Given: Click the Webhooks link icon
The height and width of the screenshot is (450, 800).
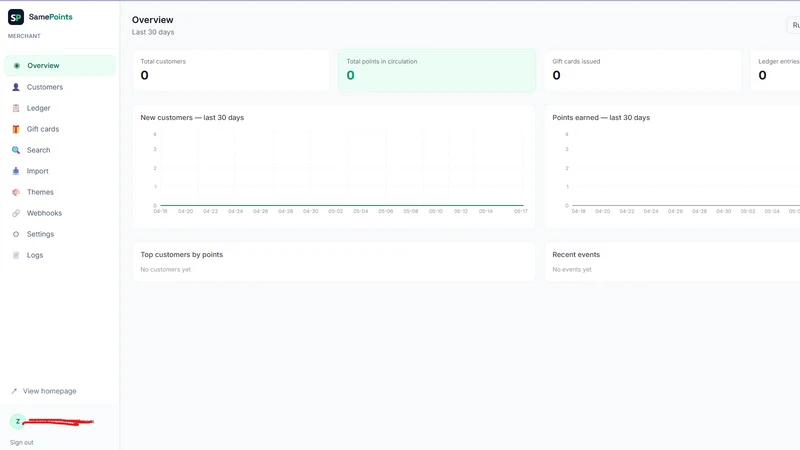Looking at the screenshot, I should tap(16, 213).
